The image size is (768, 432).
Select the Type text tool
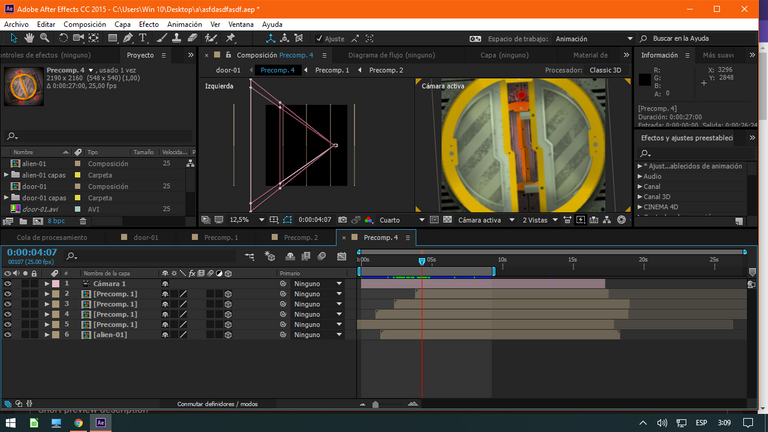(143, 38)
